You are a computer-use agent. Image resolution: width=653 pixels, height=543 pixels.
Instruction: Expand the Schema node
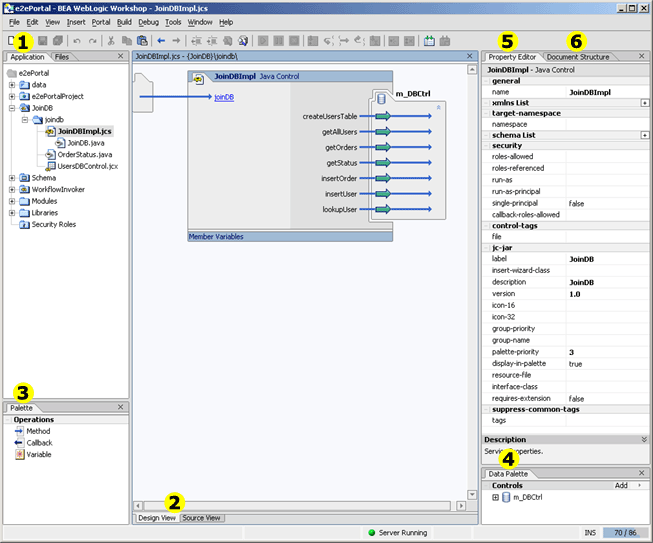[12, 178]
